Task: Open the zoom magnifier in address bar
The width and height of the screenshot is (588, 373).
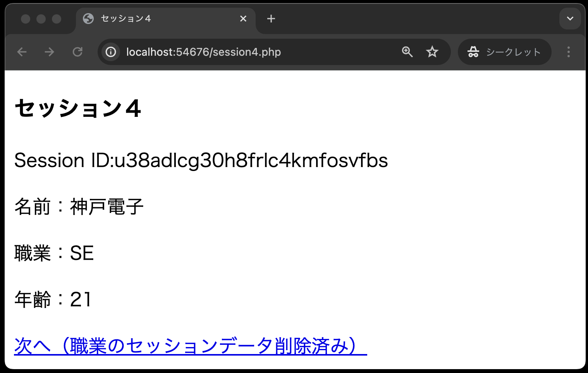Action: (407, 52)
